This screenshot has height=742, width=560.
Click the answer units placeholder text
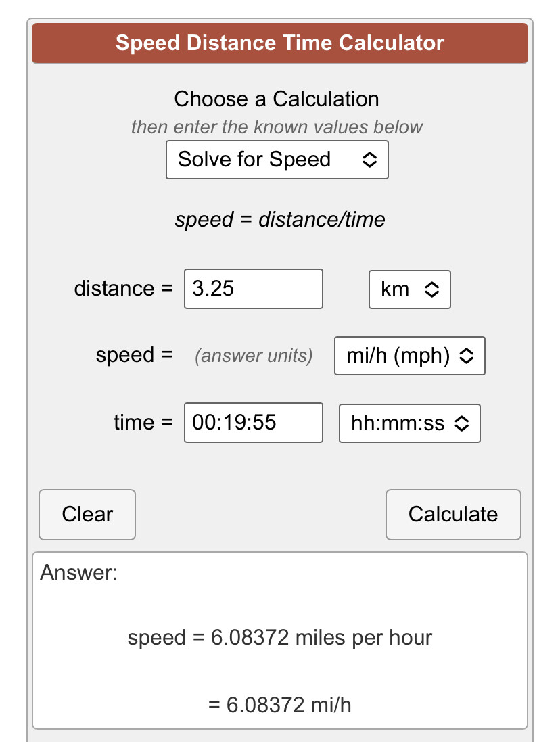pos(254,356)
